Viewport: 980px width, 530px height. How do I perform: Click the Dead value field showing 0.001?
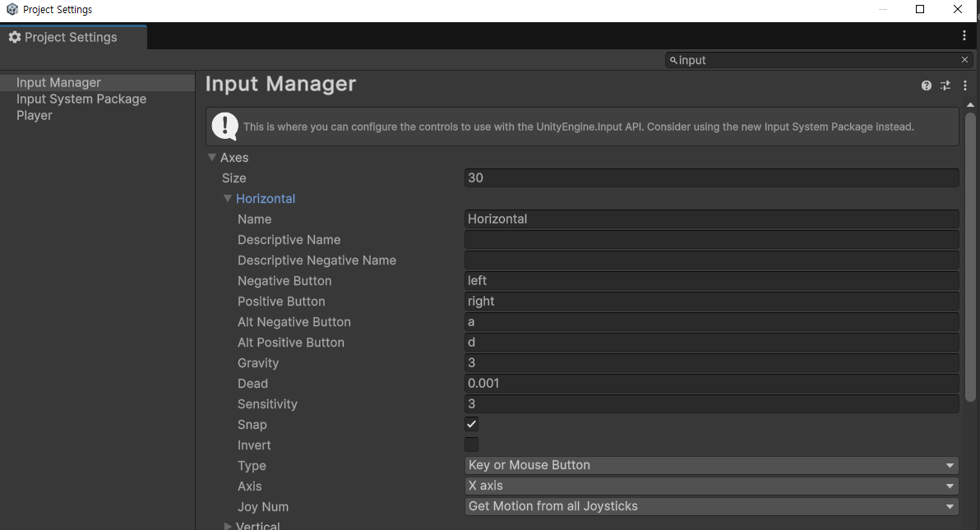click(711, 384)
